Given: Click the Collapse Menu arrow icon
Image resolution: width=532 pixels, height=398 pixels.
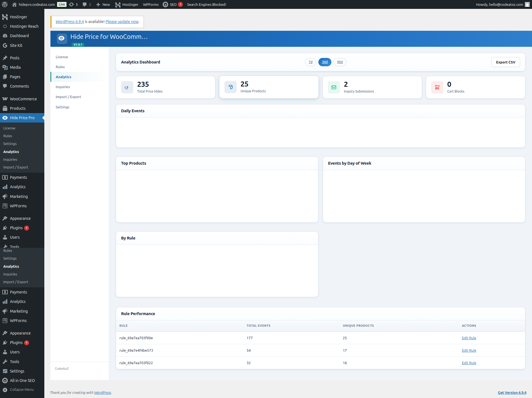Looking at the screenshot, I should pyautogui.click(x=5, y=390).
